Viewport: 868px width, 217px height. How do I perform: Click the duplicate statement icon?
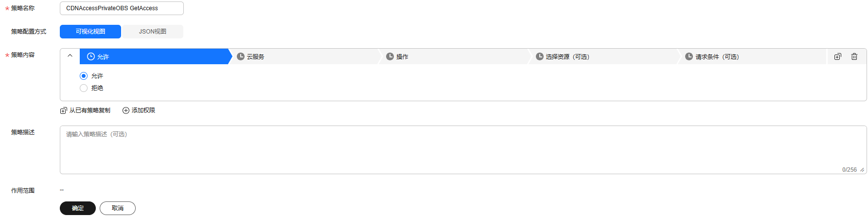point(837,57)
